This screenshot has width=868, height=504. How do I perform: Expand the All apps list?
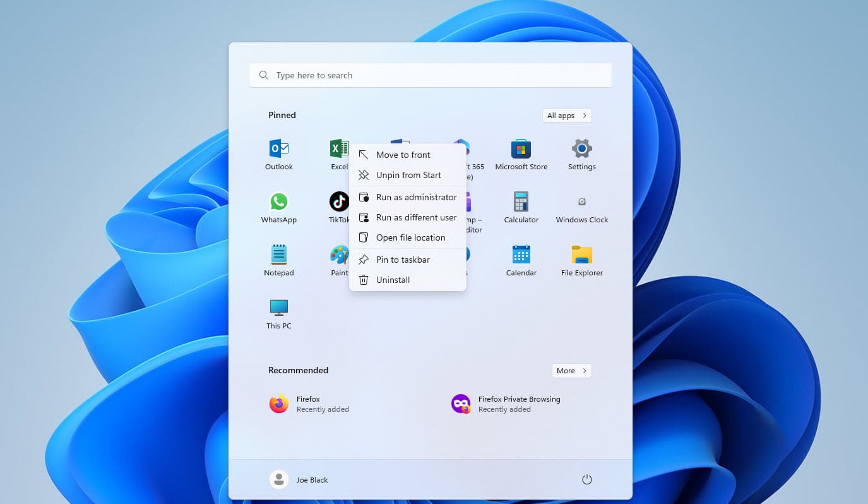[x=567, y=116]
